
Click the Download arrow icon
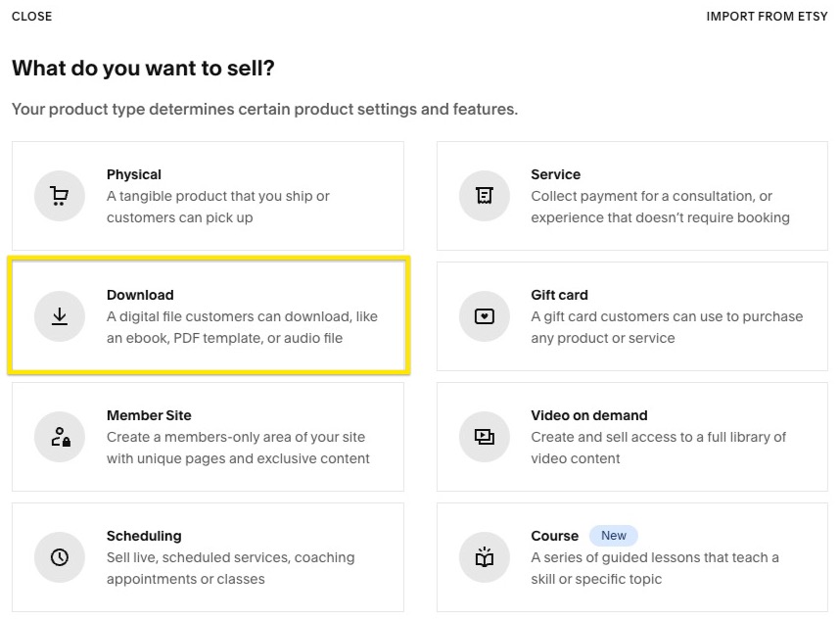point(59,316)
